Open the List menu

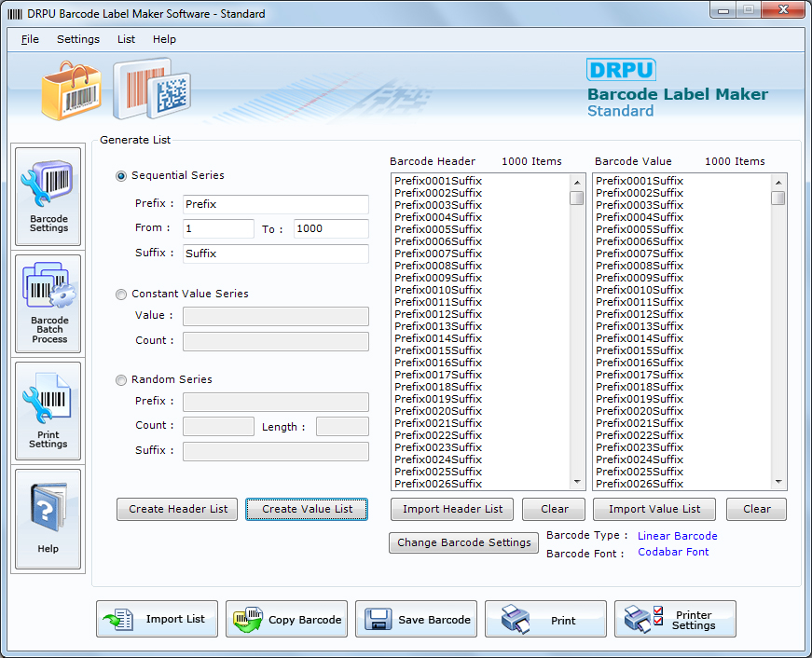126,39
